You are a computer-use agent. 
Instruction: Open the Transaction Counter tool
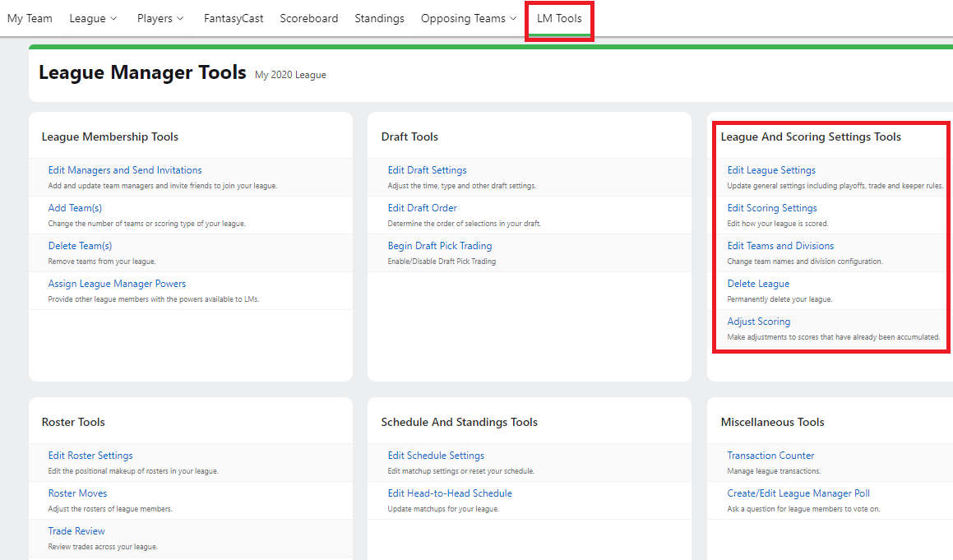point(770,456)
